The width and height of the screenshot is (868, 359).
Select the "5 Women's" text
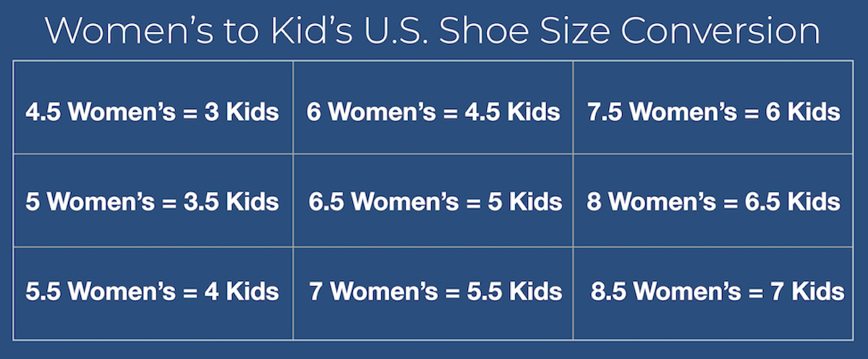tap(90, 202)
